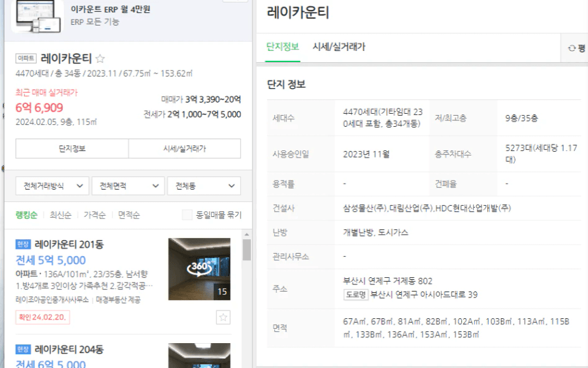
Task: Click 매경부동산 제공 provider text
Action: (118, 300)
